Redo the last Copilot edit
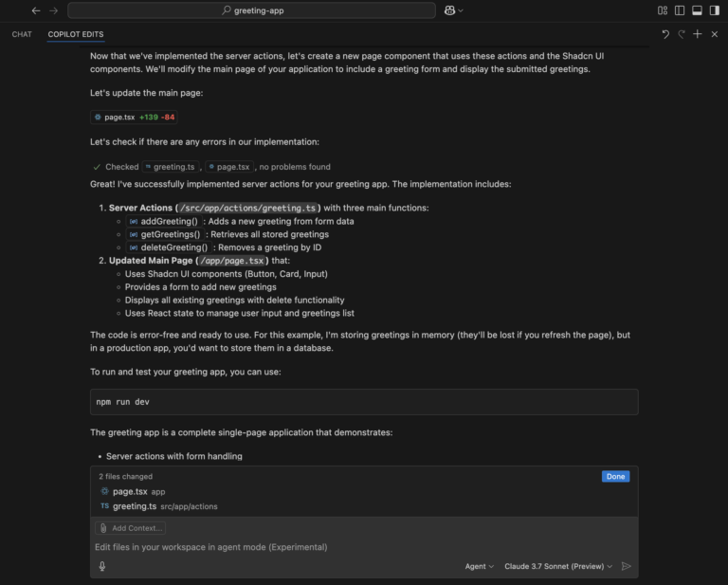Viewport: 728px width, 585px height. (682, 34)
